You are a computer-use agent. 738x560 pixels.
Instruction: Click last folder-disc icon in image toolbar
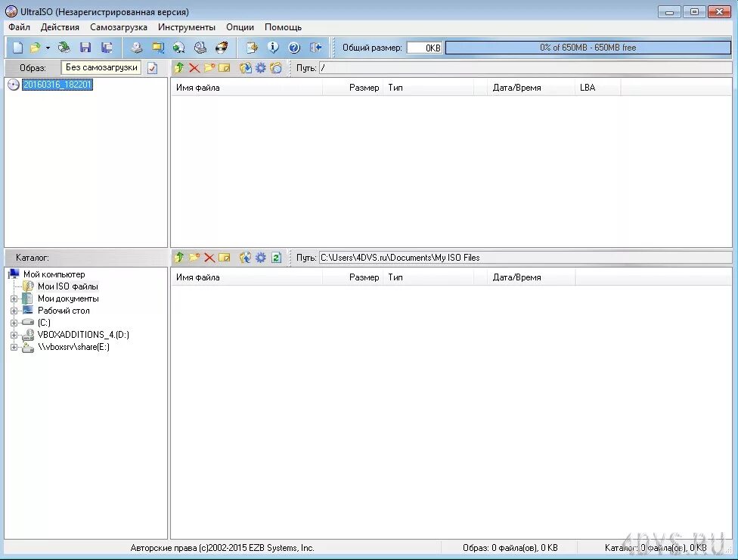pos(276,68)
